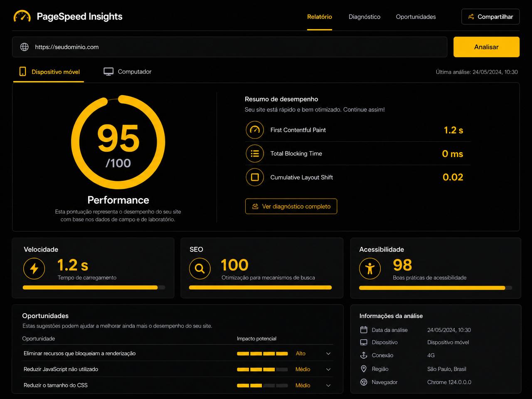Click the Acessibilidade progress bar
The image size is (532, 399).
[436, 288]
